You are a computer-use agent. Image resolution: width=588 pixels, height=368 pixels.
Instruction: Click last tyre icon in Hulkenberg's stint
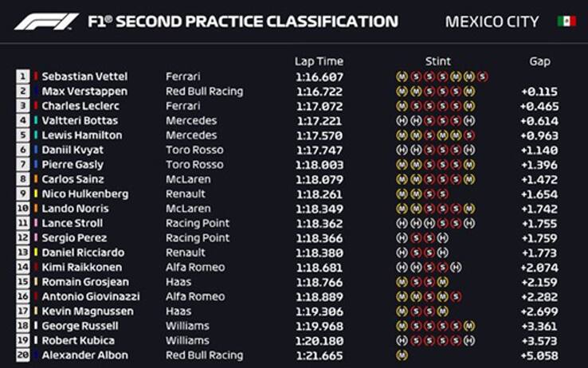coord(442,194)
